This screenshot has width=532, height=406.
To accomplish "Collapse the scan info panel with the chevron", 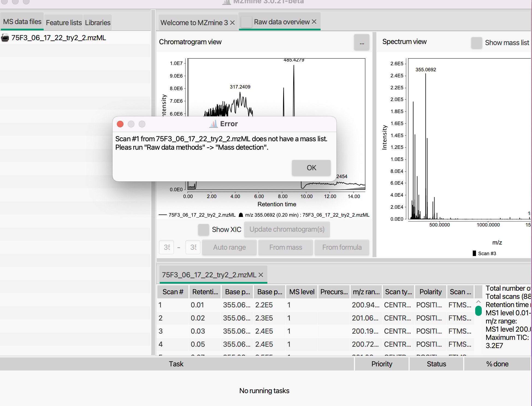I will (x=478, y=302).
